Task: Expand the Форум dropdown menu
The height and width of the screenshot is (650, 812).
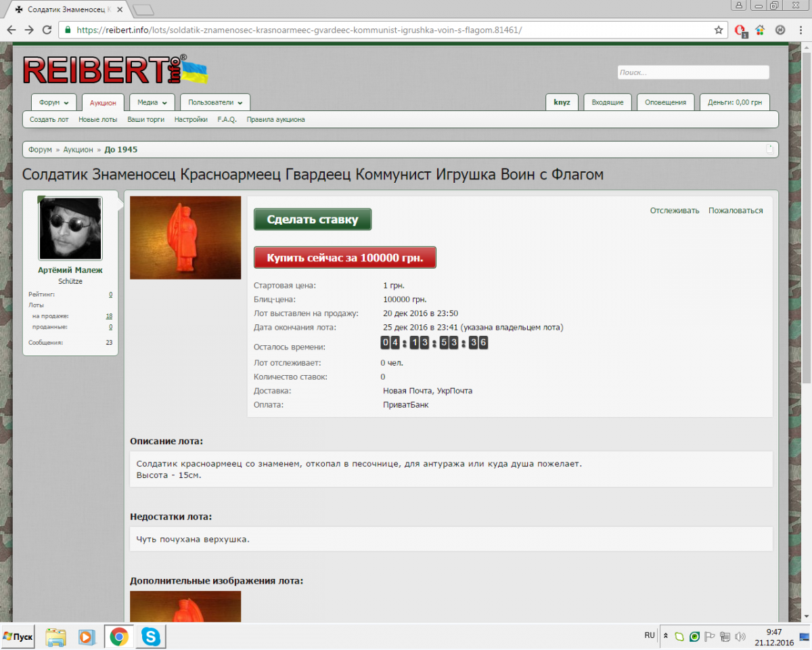Action: click(53, 102)
